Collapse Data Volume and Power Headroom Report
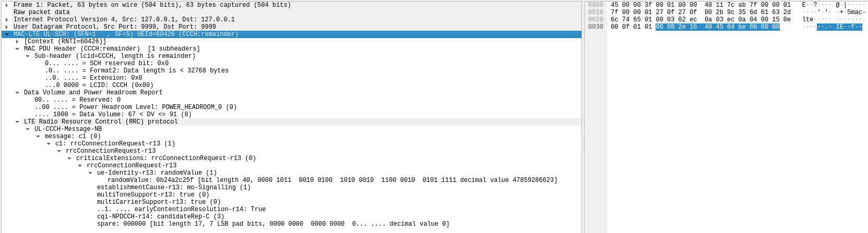 17,93
